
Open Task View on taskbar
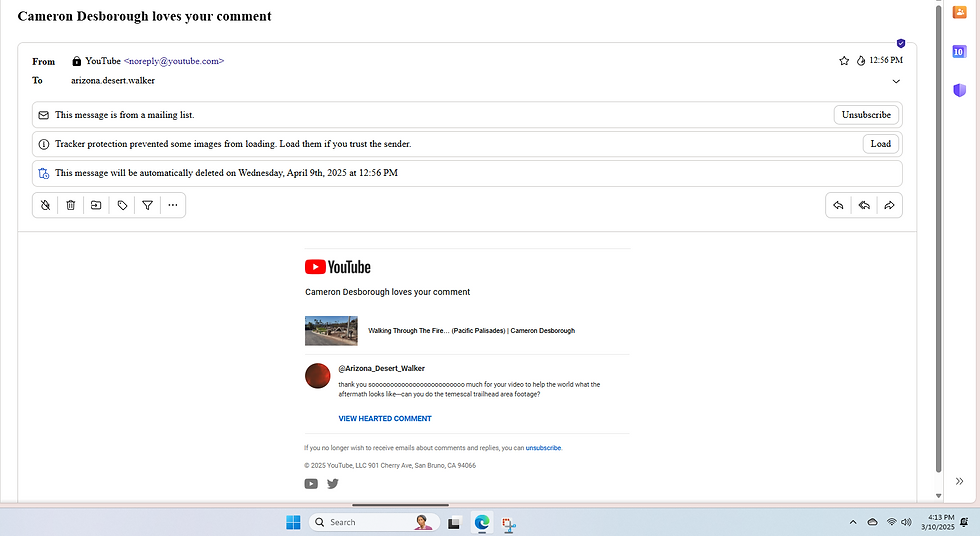point(454,523)
